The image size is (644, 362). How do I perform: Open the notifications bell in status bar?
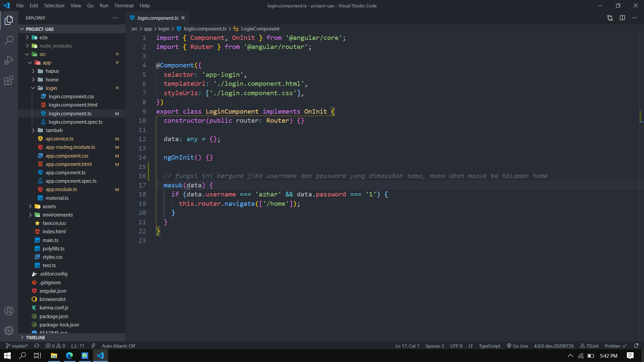pos(636,346)
